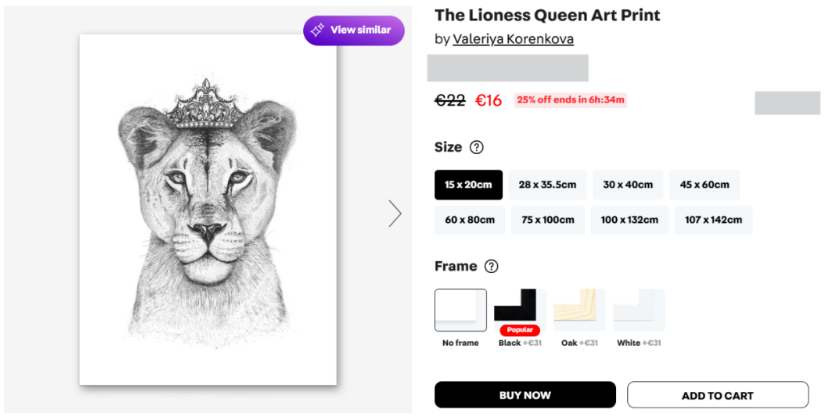Choose the 75 x 100cm size
The height and width of the screenshot is (420, 833).
[547, 220]
